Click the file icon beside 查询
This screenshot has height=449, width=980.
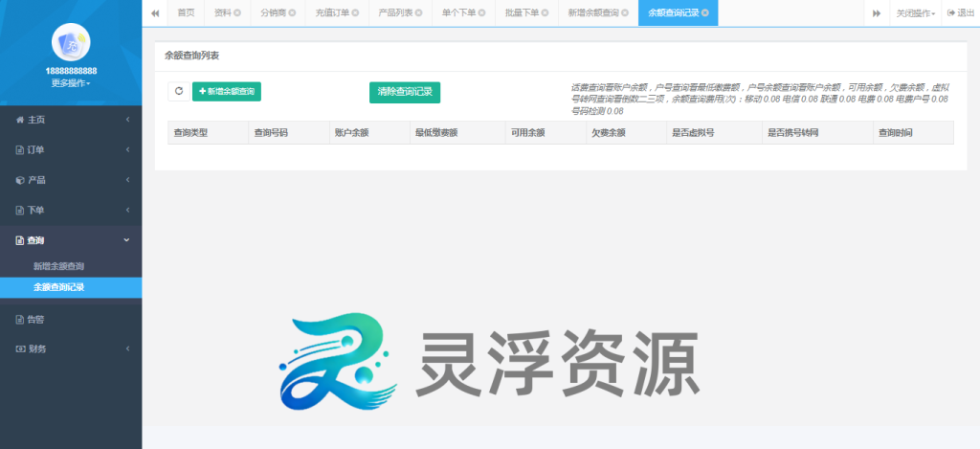(x=19, y=240)
